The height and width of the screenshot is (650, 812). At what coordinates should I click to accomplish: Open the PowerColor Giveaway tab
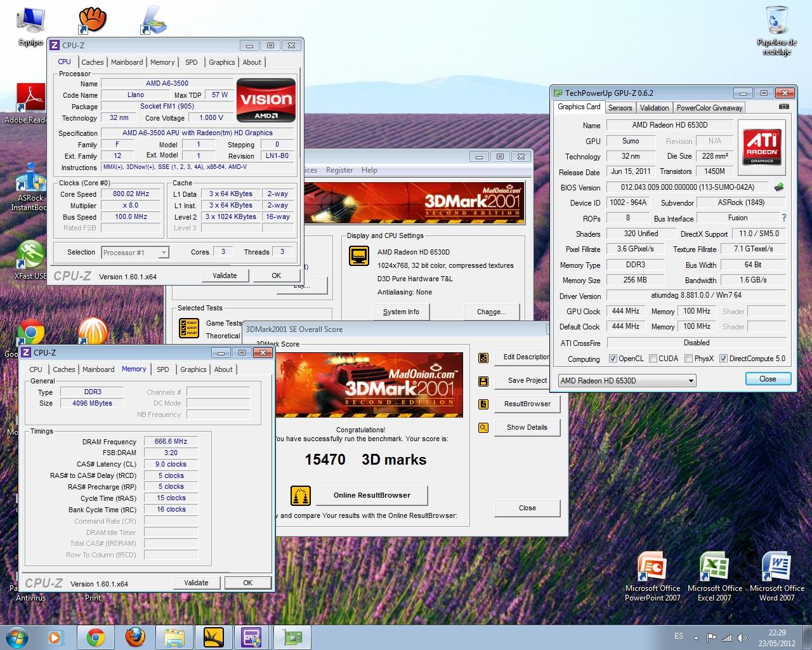pyautogui.click(x=709, y=108)
